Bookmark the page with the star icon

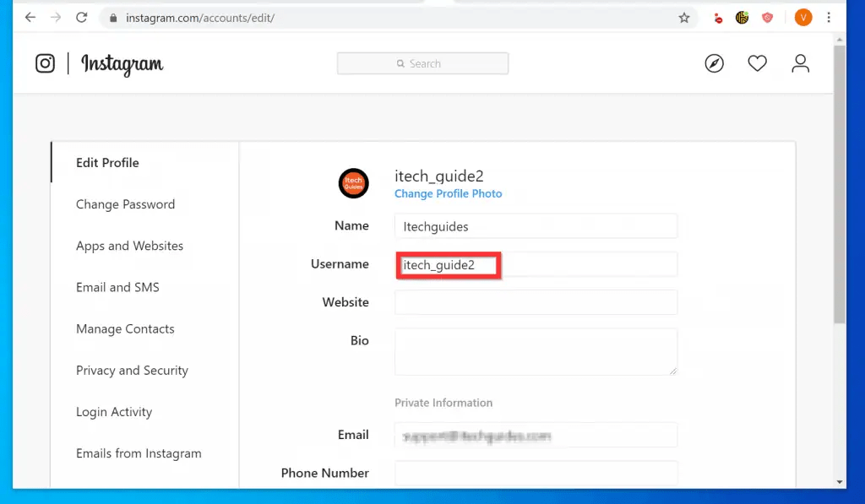pyautogui.click(x=684, y=17)
